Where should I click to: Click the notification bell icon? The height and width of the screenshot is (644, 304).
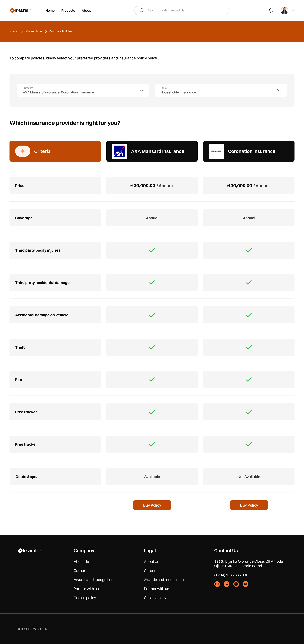(x=271, y=10)
